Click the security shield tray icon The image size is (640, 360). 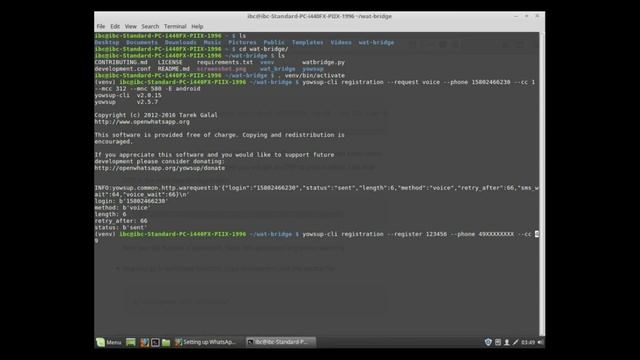tap(488, 342)
